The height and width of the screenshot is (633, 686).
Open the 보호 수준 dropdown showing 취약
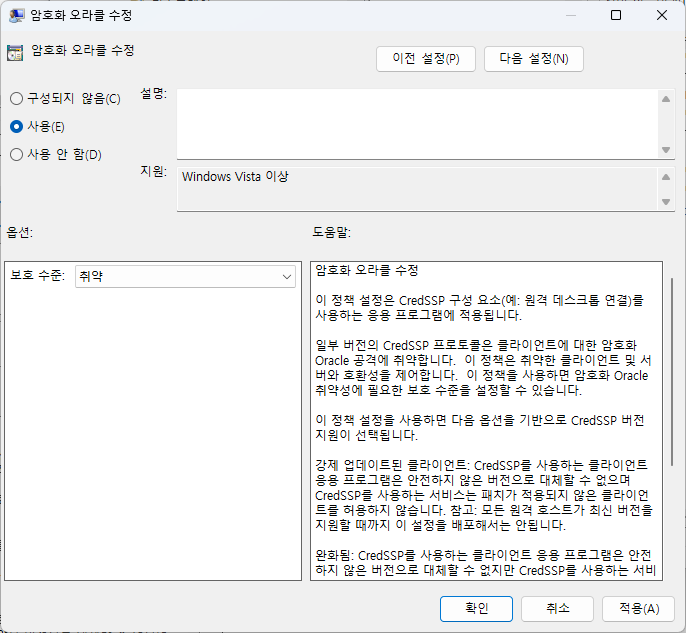186,276
